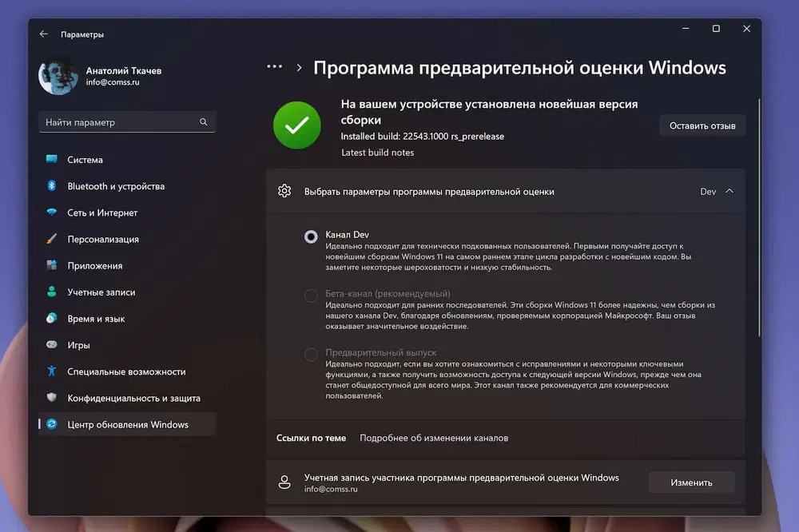Collapse the Dev channel settings chevron
Viewport: 799px width, 532px height.
[x=729, y=191]
